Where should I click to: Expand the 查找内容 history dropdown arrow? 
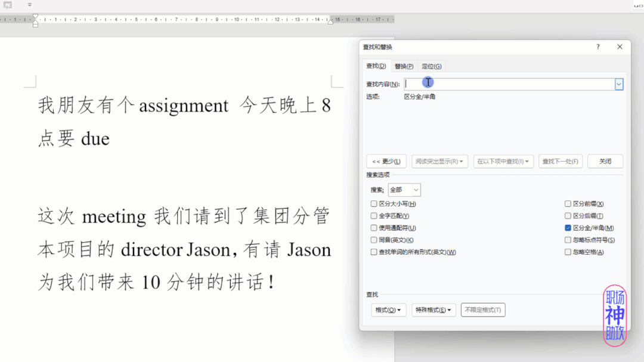point(618,84)
